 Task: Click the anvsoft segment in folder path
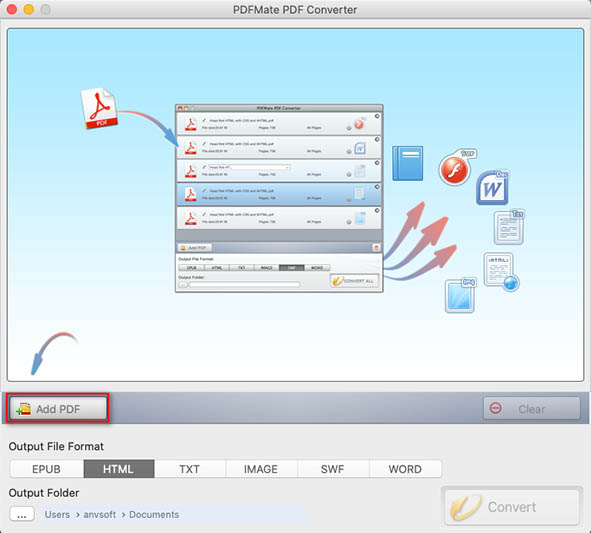[x=100, y=515]
